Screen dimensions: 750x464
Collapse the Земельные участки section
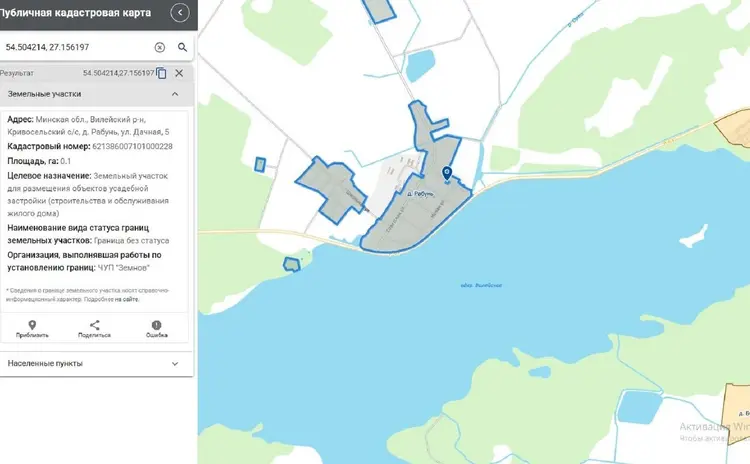point(175,94)
